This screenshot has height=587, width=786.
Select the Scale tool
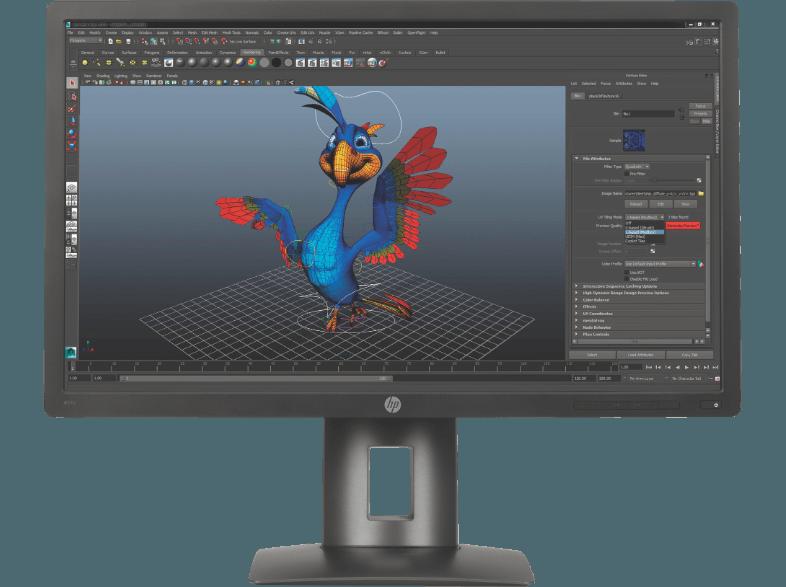[72, 145]
